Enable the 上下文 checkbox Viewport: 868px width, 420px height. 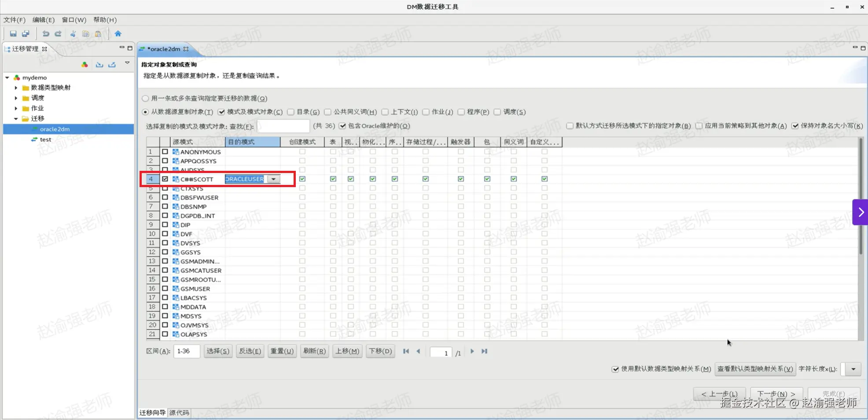click(x=385, y=112)
